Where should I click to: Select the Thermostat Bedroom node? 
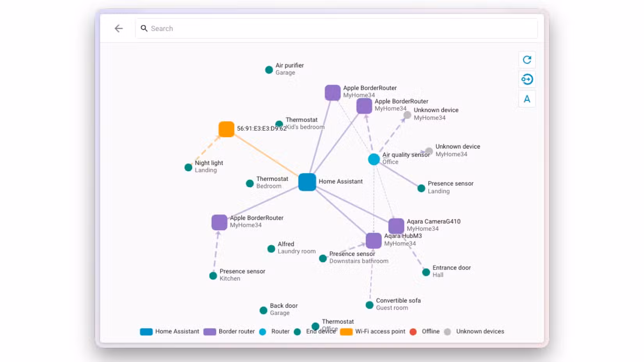250,183
